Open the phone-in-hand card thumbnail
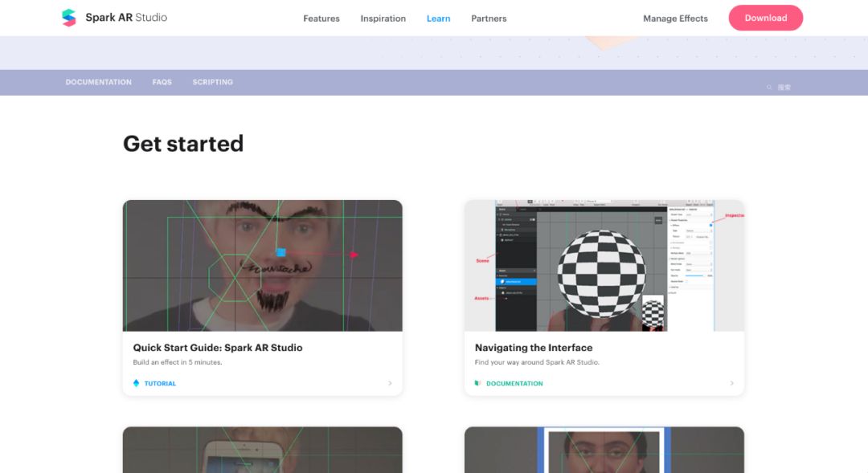Image resolution: width=868 pixels, height=473 pixels. 262,450
